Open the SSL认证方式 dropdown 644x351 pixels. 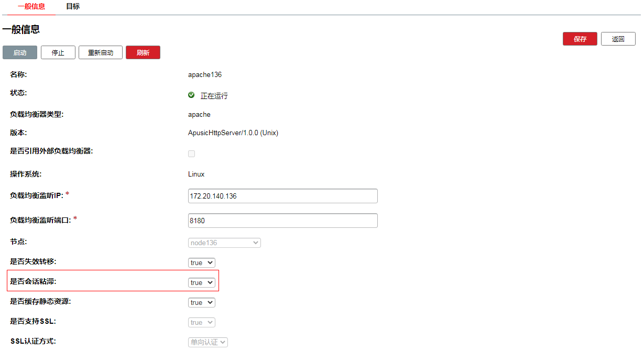click(x=208, y=342)
